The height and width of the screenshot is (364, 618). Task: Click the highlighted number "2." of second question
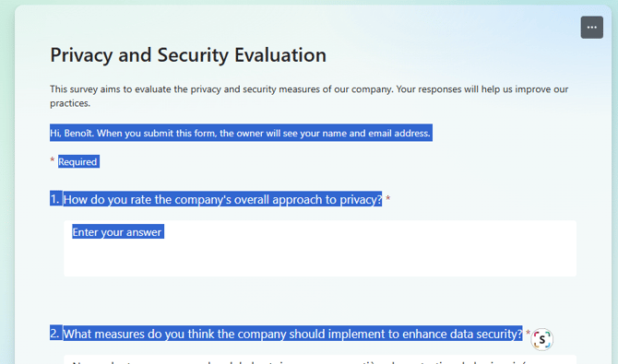[55, 334]
